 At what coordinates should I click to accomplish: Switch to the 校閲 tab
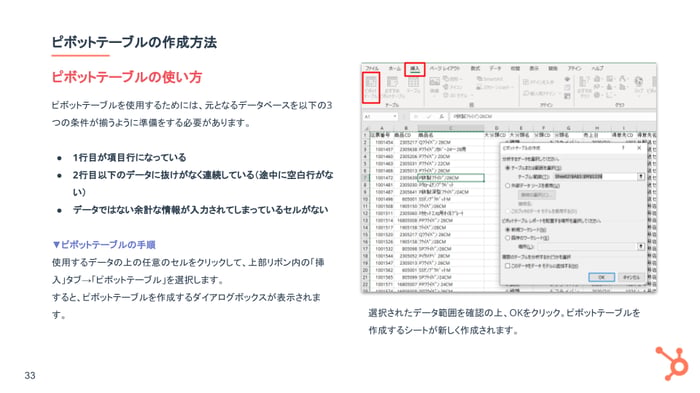pyautogui.click(x=515, y=68)
